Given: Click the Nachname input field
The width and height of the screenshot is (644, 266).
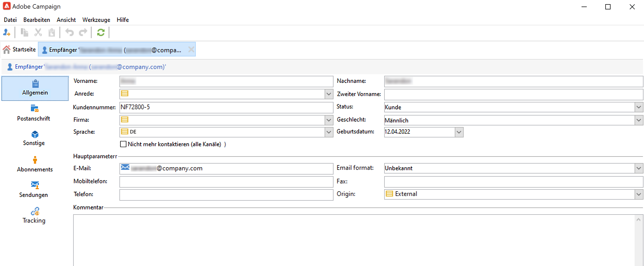Looking at the screenshot, I should tap(513, 82).
